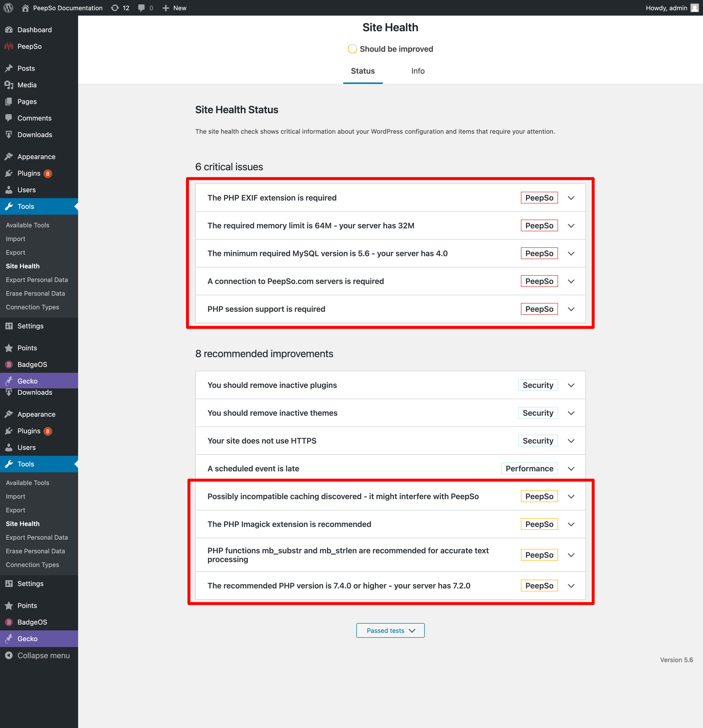Viewport: 703px width, 728px height.
Task: Click the 'Site Health Status' heading
Action: click(237, 110)
